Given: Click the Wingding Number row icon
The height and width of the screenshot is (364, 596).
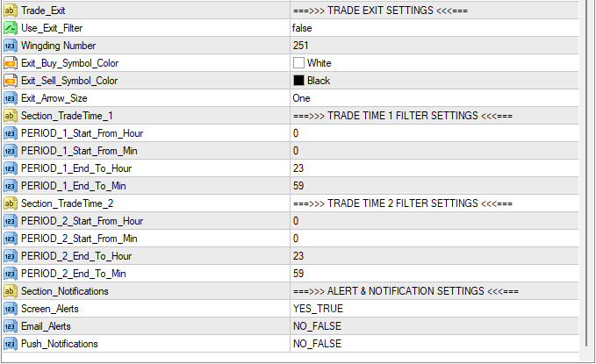Looking at the screenshot, I should coord(10,45).
